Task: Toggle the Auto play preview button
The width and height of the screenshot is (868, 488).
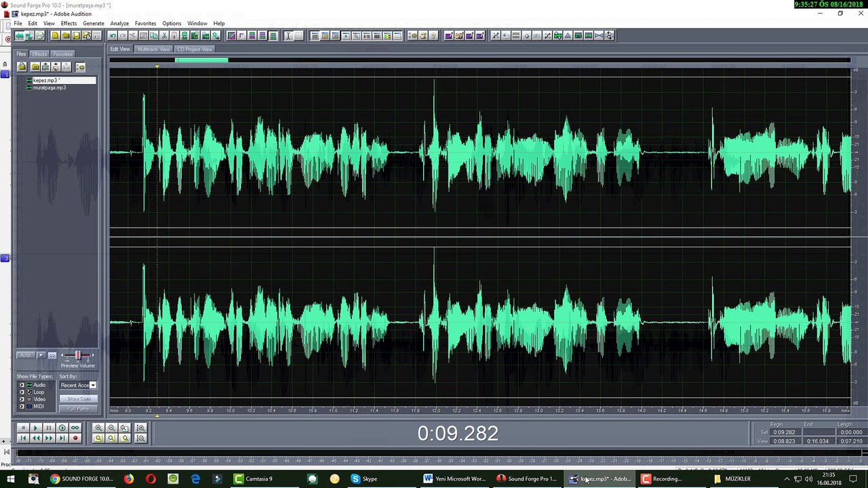Action: pos(26,355)
